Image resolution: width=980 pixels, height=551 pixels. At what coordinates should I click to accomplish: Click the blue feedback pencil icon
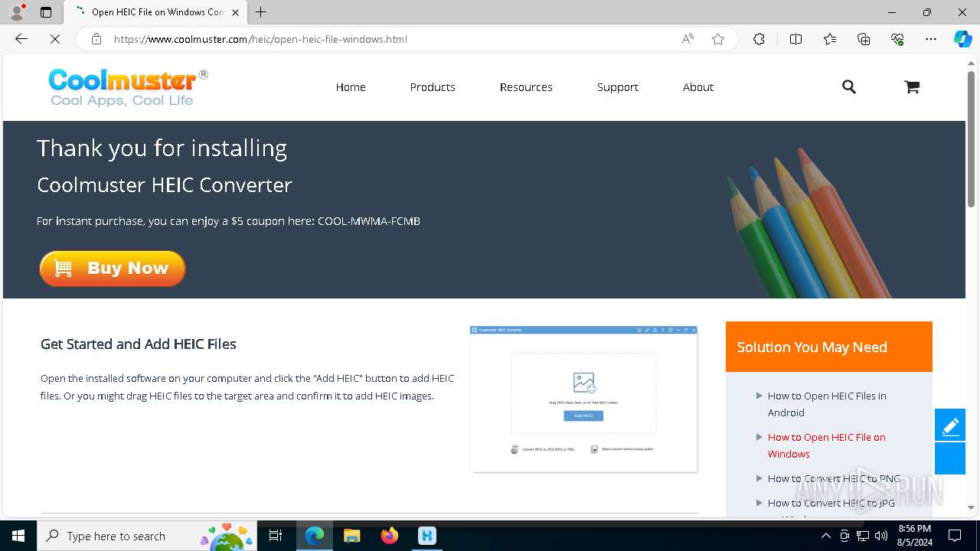[x=950, y=425]
